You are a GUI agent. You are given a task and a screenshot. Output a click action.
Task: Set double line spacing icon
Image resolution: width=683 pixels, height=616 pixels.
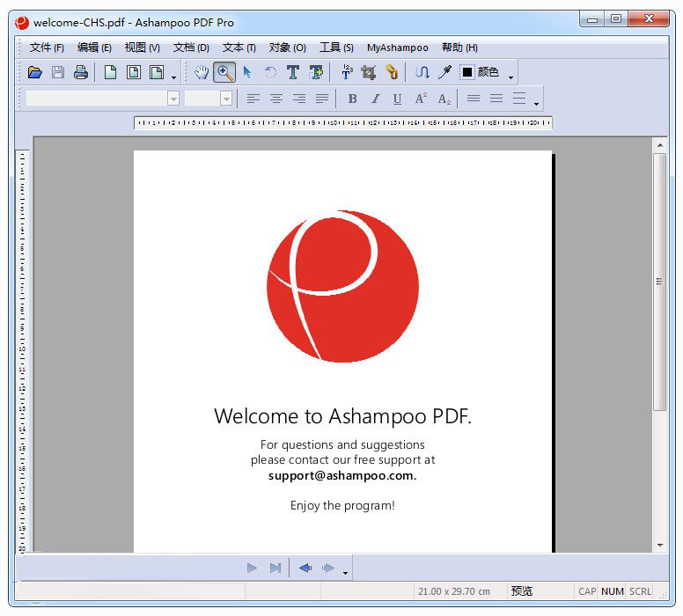pos(519,99)
